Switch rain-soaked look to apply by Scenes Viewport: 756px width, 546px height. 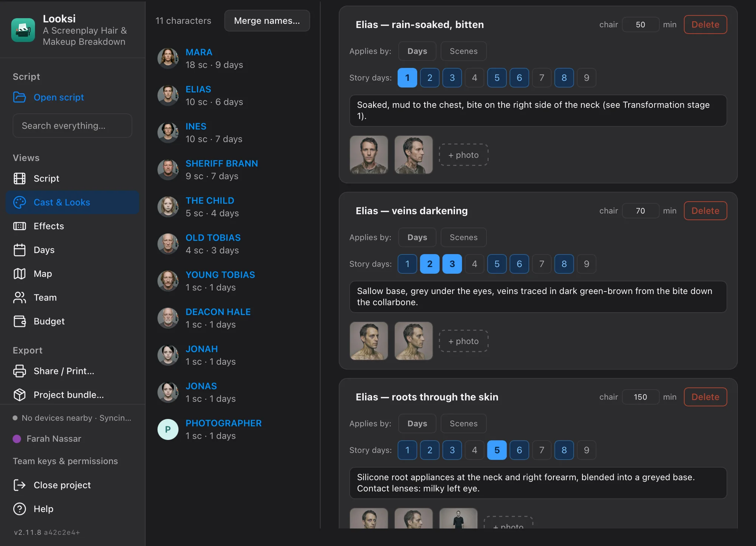point(463,51)
